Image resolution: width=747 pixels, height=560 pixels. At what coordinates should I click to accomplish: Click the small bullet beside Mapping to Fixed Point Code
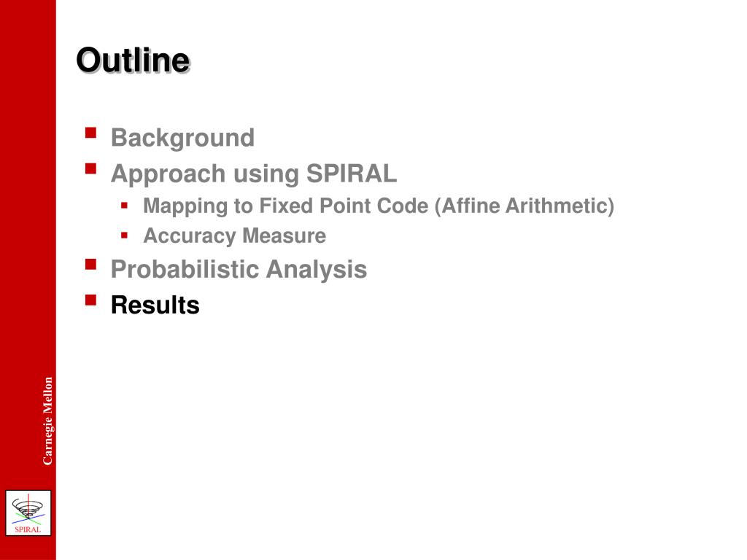click(124, 206)
